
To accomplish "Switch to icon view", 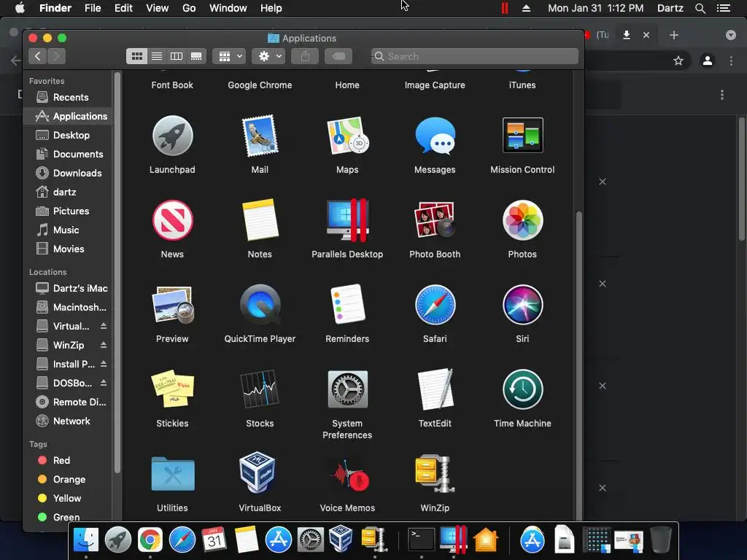I will tap(136, 56).
